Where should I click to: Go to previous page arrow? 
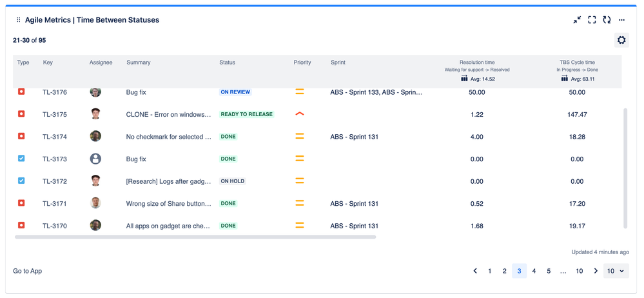pos(475,271)
